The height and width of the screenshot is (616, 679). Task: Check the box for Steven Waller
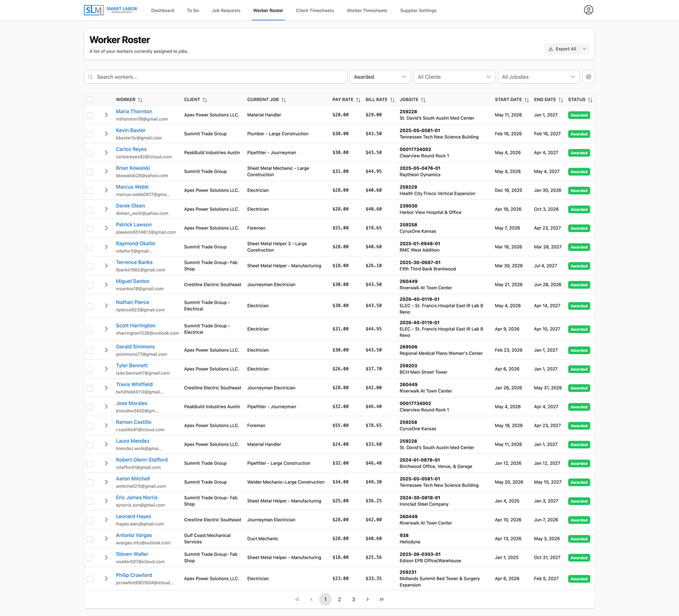(x=90, y=558)
